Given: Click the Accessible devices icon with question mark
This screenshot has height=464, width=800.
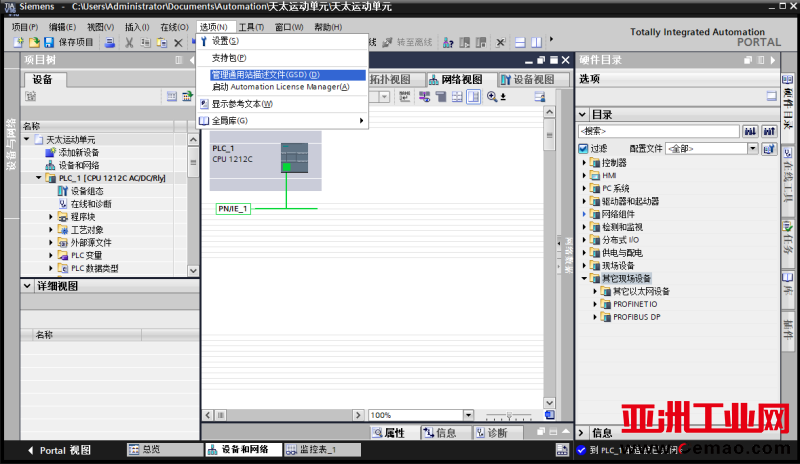Looking at the screenshot, I should [x=448, y=42].
